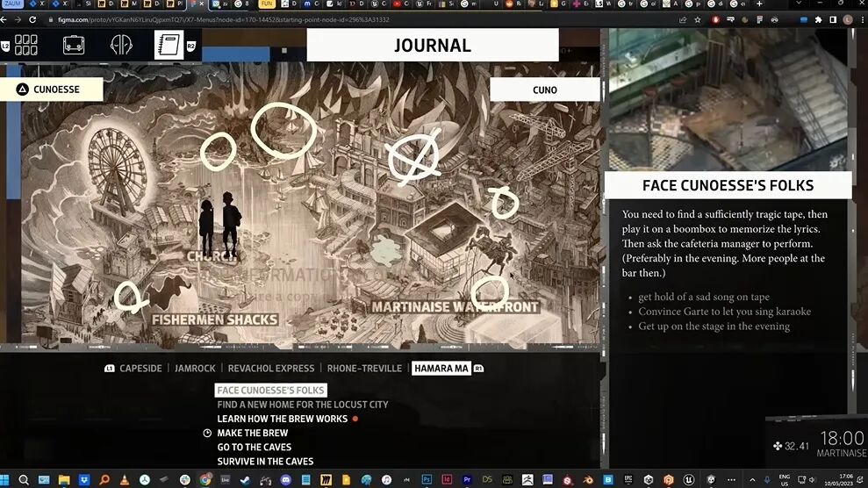
Task: Click objective 'Convince Garte to let you sing karaoke'
Action: [x=724, y=312]
